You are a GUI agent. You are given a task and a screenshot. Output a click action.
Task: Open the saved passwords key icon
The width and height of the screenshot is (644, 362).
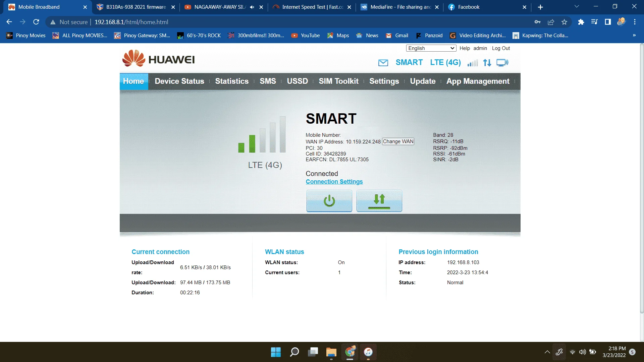(x=537, y=22)
